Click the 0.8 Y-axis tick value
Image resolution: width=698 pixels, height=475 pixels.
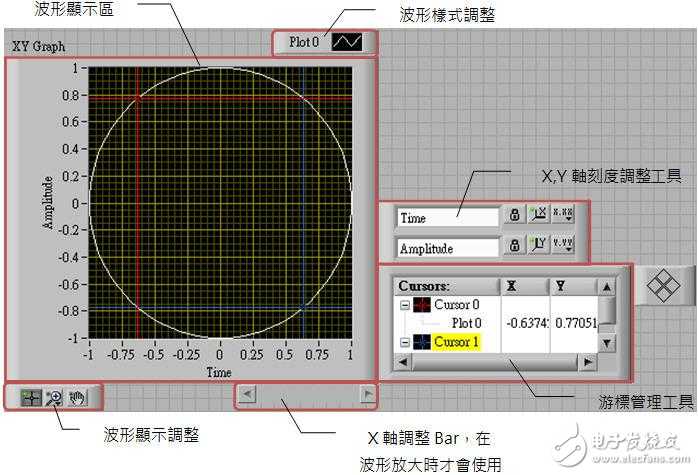pyautogui.click(x=71, y=95)
